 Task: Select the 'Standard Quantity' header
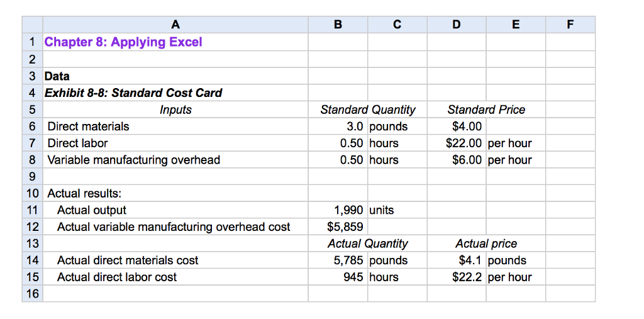367,109
